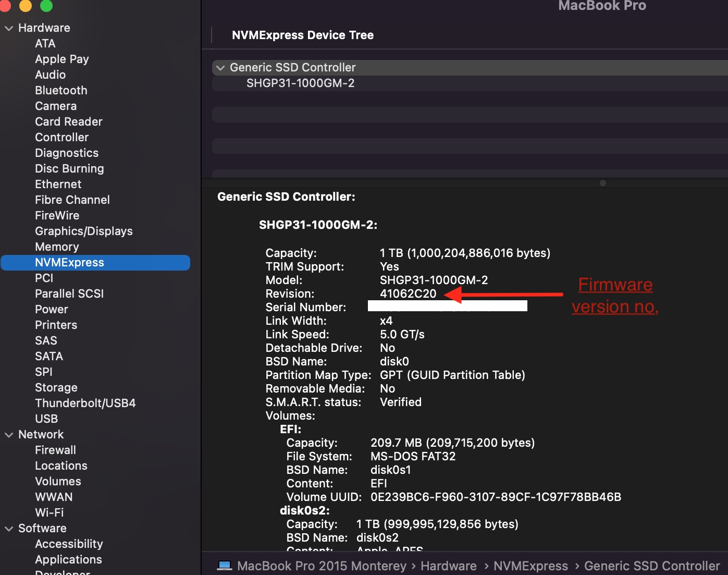Click the highlighted NVMExpress sidebar item

point(95,263)
